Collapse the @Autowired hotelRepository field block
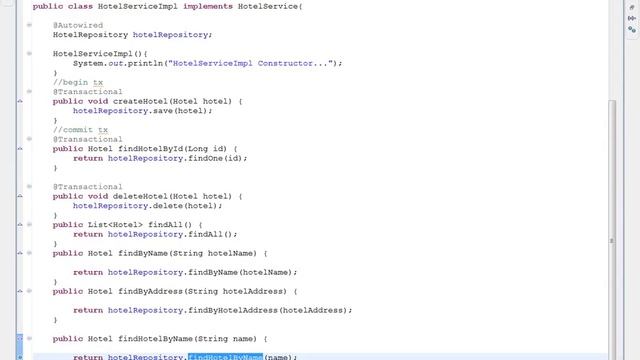This screenshot has width=640, height=360. 29,25
